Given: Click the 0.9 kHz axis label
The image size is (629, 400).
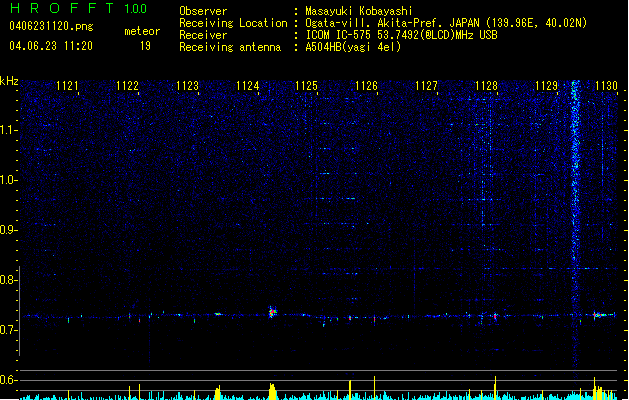Looking at the screenshot, I should (8, 230).
